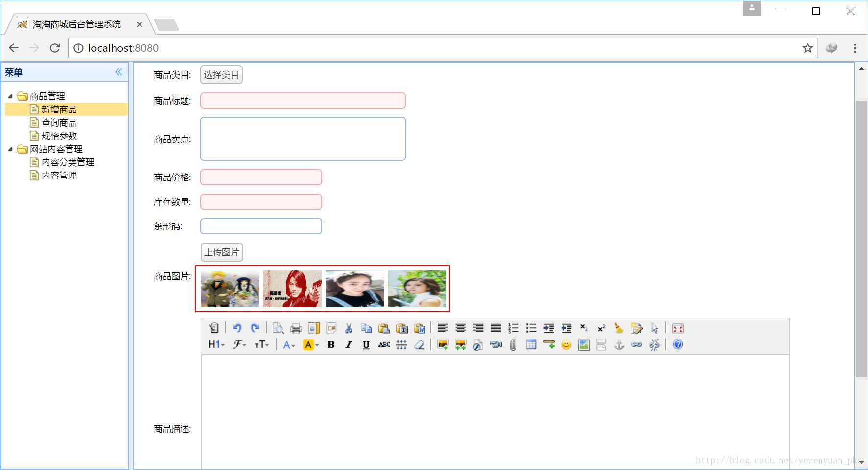Insert a bulleted list
868x470 pixels.
(x=531, y=328)
